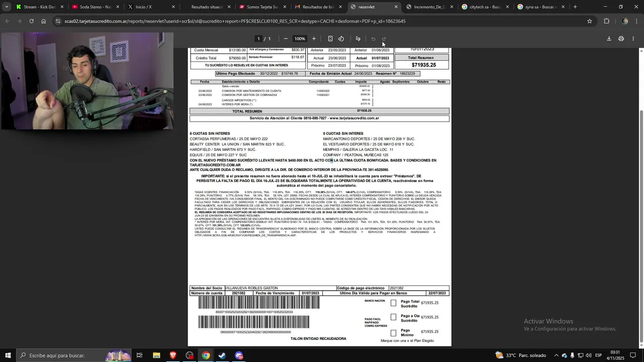Open File Explorer from taskbar
The image size is (644, 362).
coord(156,355)
